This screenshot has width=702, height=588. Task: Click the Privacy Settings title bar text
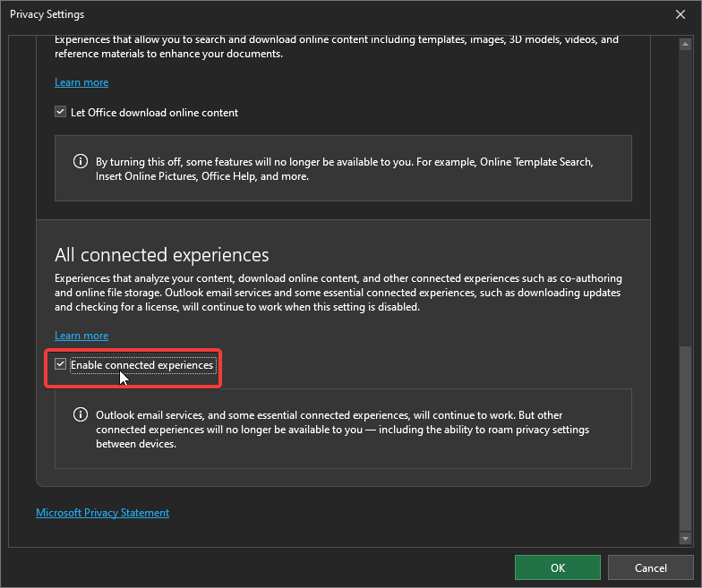[x=47, y=14]
